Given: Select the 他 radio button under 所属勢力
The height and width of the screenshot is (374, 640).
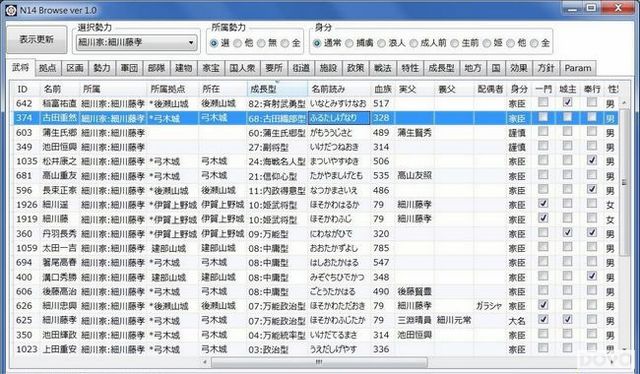Looking at the screenshot, I should click(x=243, y=43).
